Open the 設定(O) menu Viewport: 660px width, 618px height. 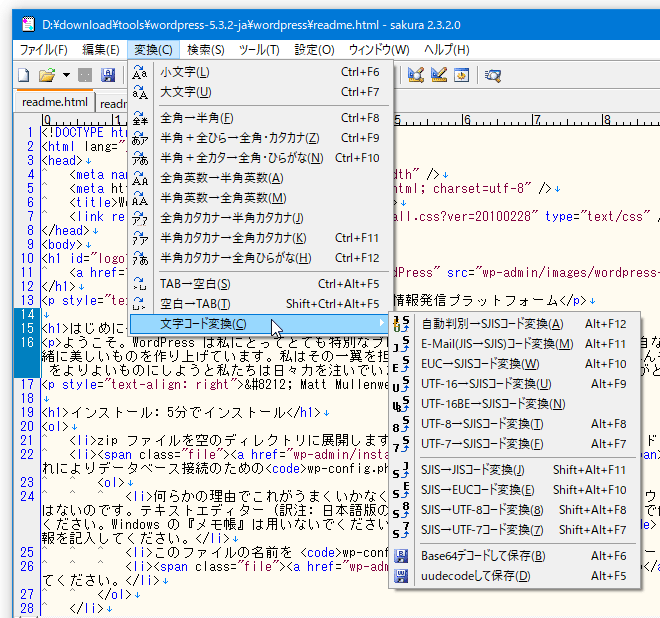[x=314, y=50]
